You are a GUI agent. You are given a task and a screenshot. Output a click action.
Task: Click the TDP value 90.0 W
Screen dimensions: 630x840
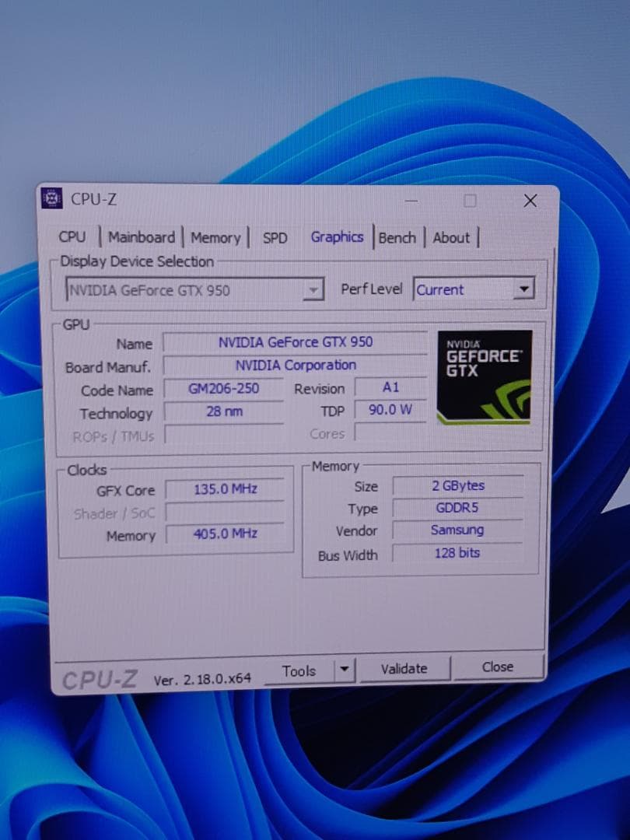[x=390, y=410]
